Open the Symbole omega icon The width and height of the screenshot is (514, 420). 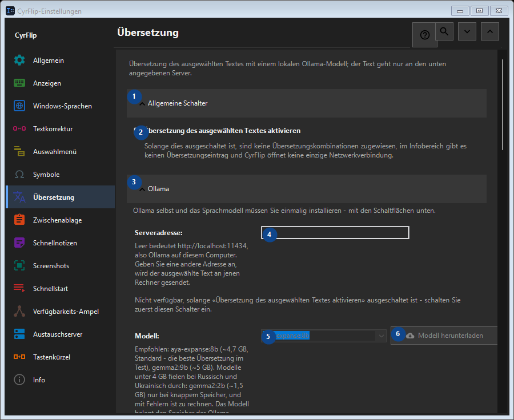19,174
